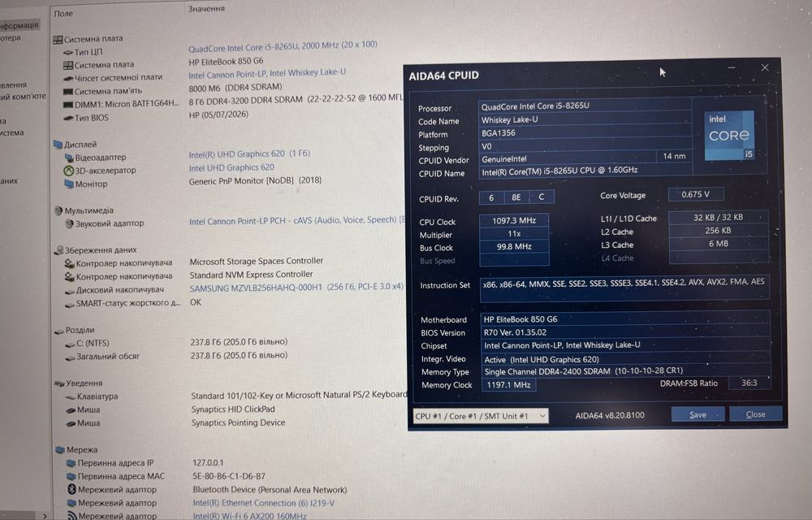This screenshot has width=812, height=520.
Task: Open Intel Cannon Point-LP chipset link
Action: [x=267, y=74]
